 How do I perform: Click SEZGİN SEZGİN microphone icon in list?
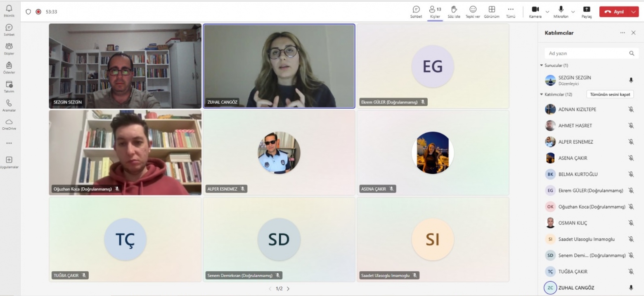pyautogui.click(x=631, y=80)
